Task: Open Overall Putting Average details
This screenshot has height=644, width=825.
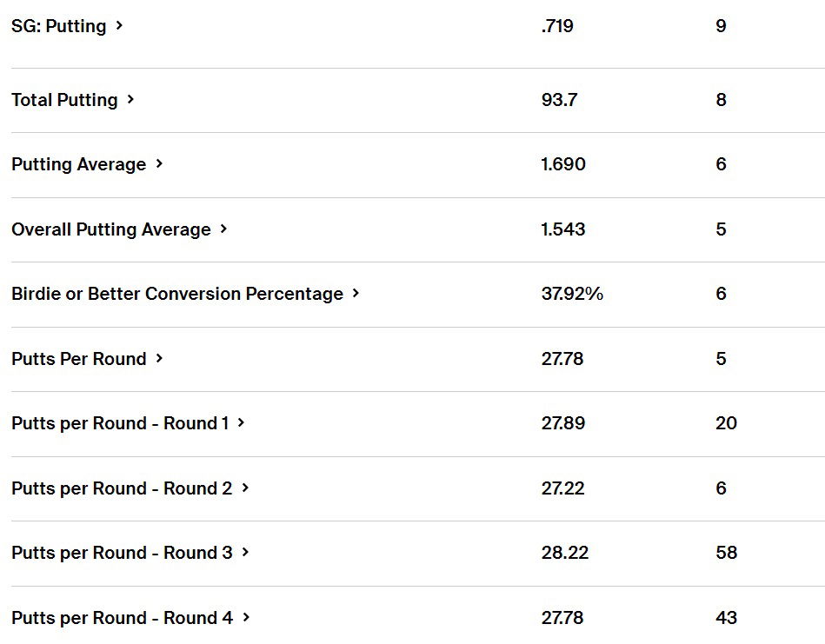Action: click(110, 229)
